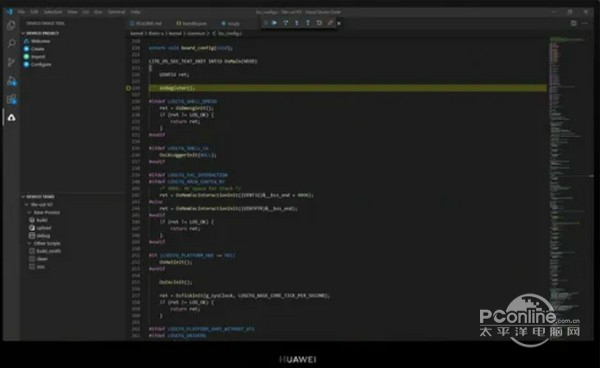Click the Welcome item icon
Screen dimensions: 600x368
coord(26,41)
